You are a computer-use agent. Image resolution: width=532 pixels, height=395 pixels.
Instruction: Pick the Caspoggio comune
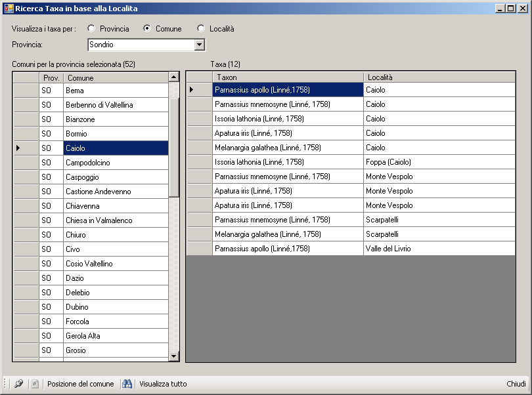point(116,177)
